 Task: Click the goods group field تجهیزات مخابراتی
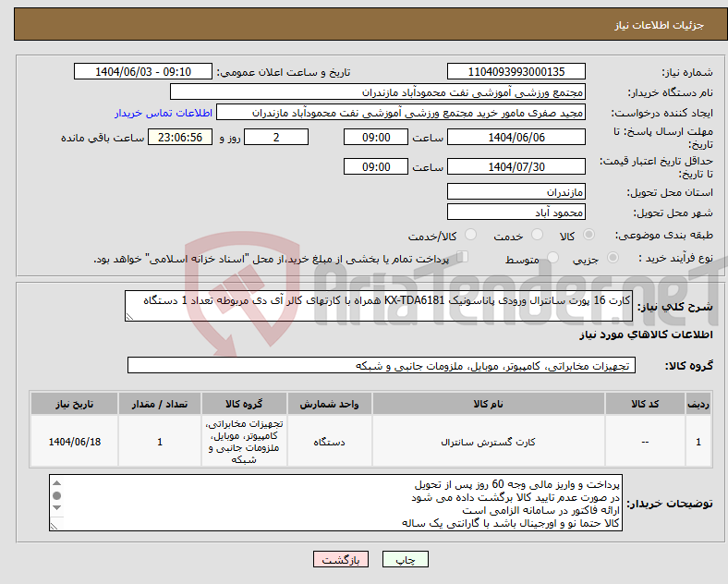tap(382, 365)
